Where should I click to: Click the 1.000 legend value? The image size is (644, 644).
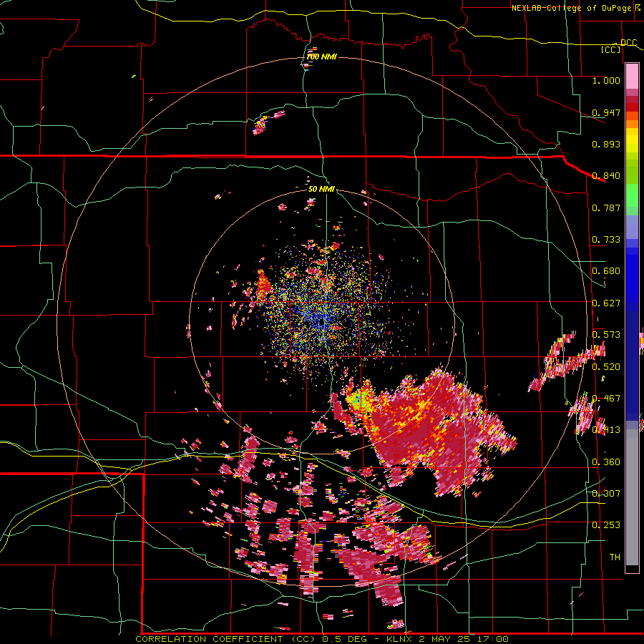[606, 80]
